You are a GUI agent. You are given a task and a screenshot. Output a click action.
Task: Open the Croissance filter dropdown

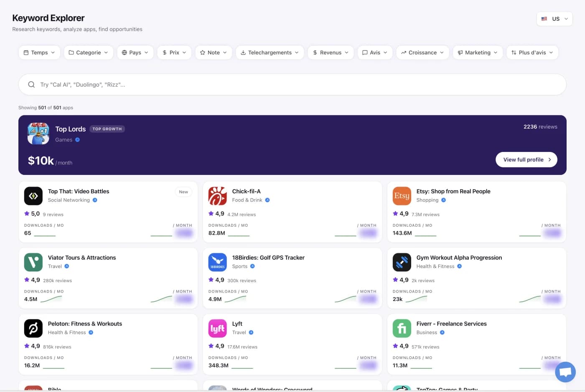pos(422,53)
